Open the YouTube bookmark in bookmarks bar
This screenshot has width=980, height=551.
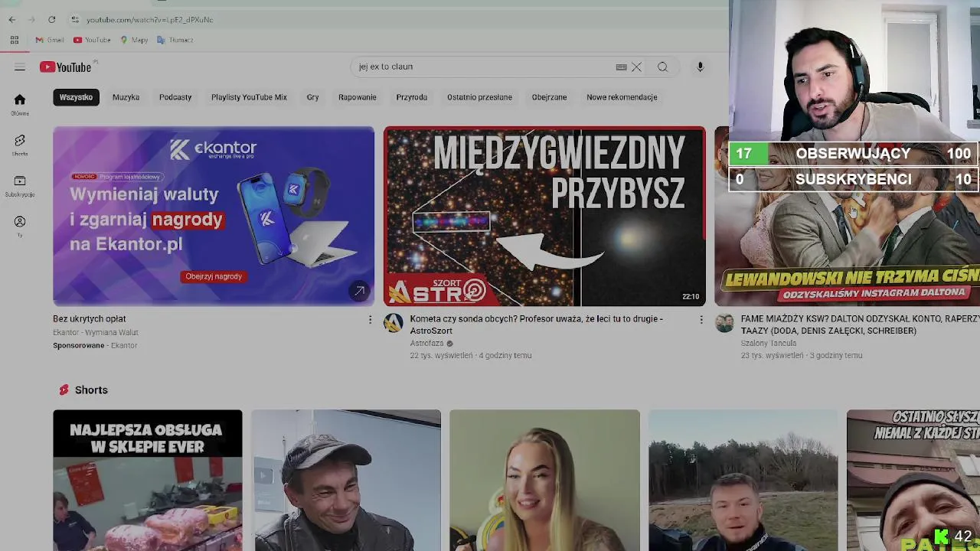(x=92, y=40)
